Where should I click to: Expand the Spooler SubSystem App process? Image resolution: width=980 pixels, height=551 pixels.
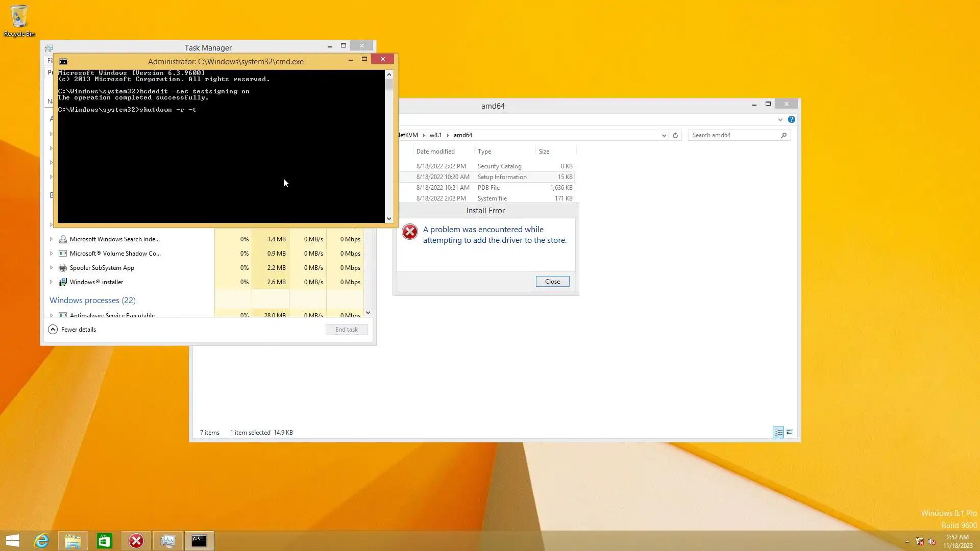51,268
